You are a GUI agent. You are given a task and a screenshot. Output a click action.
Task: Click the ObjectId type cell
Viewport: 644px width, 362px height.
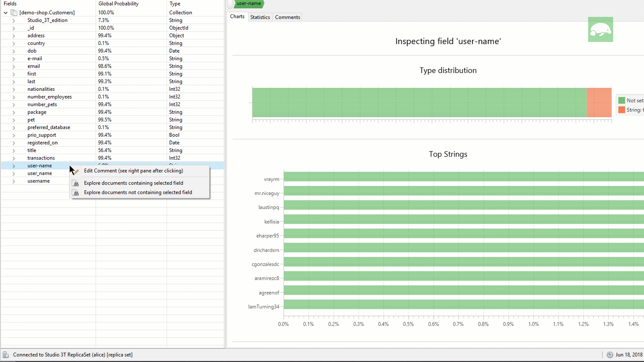coord(178,28)
